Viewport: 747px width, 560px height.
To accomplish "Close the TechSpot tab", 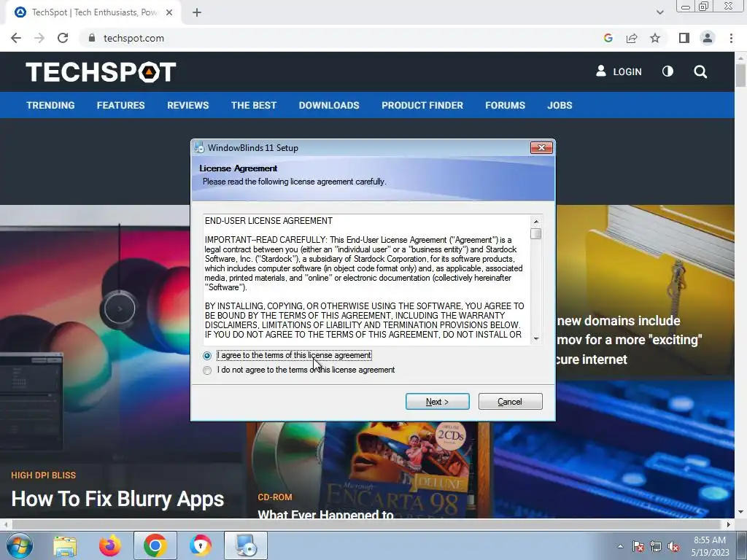I will point(169,12).
